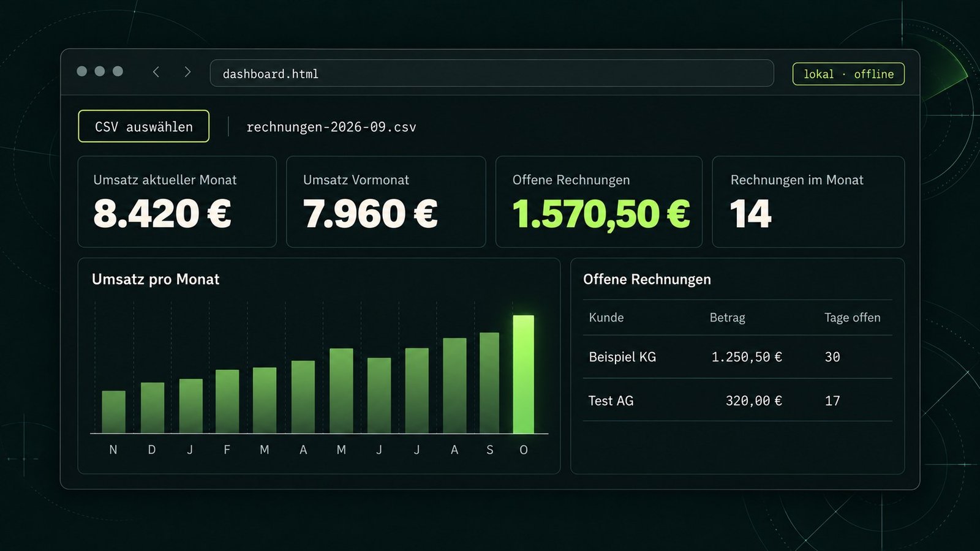The height and width of the screenshot is (551, 980).
Task: Select the Test AG customer row
Action: point(737,400)
